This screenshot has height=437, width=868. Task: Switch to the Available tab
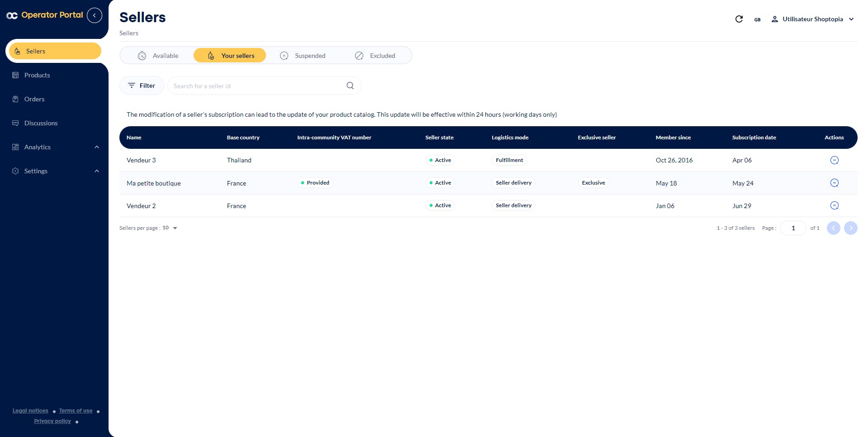tap(158, 56)
